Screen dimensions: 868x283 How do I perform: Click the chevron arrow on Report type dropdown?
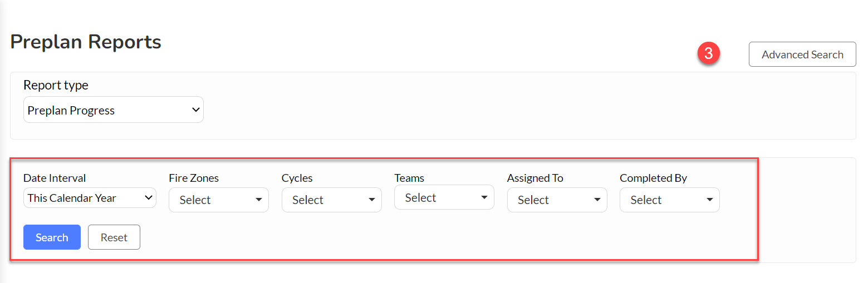click(195, 110)
